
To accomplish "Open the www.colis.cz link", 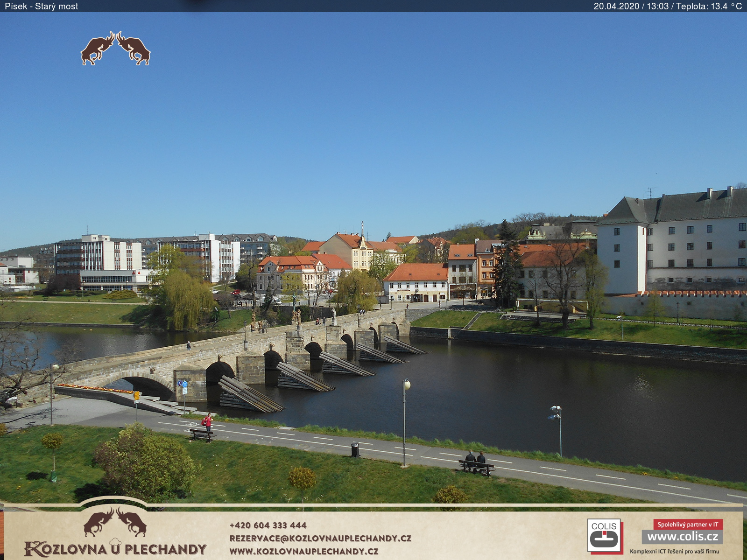I will click(x=682, y=537).
